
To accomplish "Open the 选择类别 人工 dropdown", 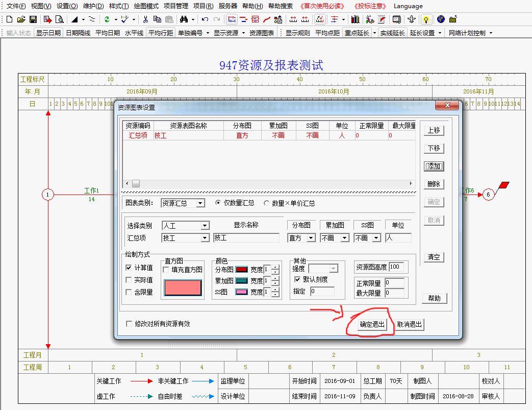I will click(205, 226).
